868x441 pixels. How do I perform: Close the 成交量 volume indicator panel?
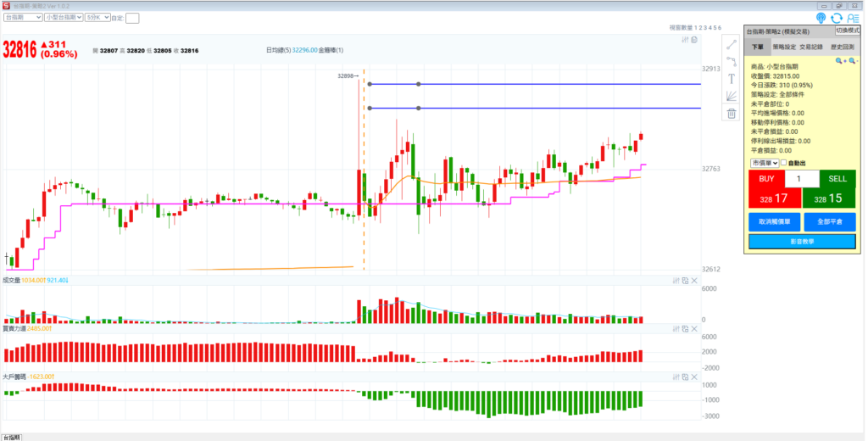click(694, 281)
